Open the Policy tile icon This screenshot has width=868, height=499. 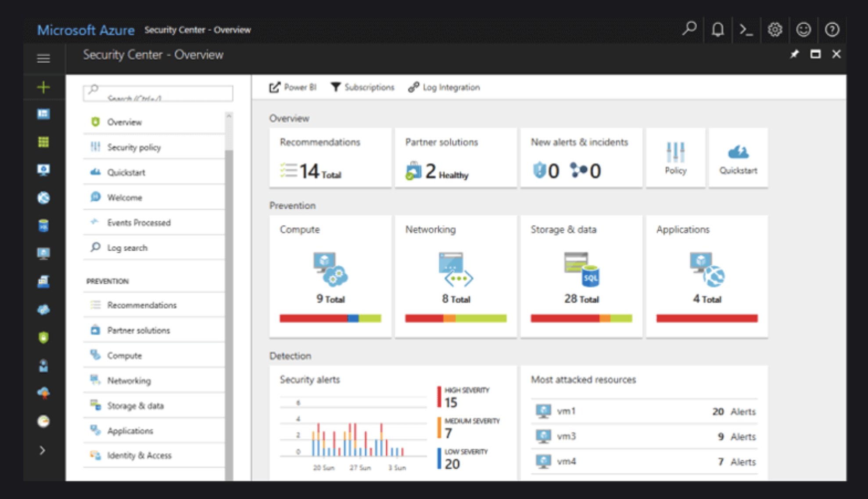(x=675, y=158)
